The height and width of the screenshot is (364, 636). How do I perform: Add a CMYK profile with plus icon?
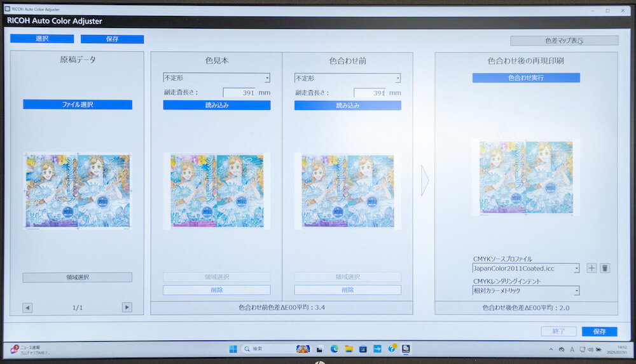pos(591,268)
